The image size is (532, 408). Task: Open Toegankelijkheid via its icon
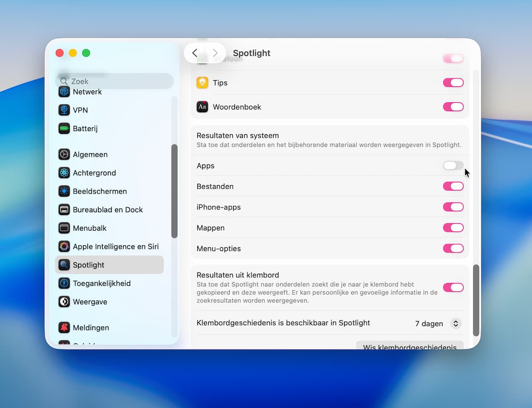tap(64, 283)
